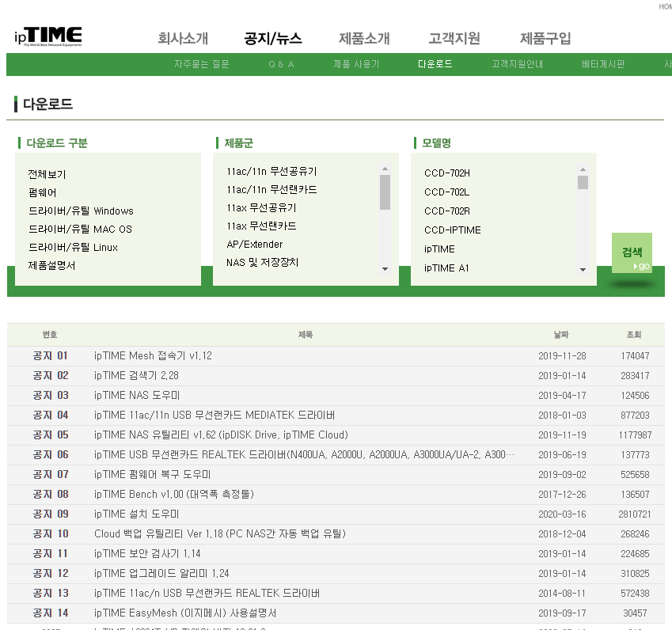Click the 번호 column header
This screenshot has width=672, height=630.
[50, 335]
